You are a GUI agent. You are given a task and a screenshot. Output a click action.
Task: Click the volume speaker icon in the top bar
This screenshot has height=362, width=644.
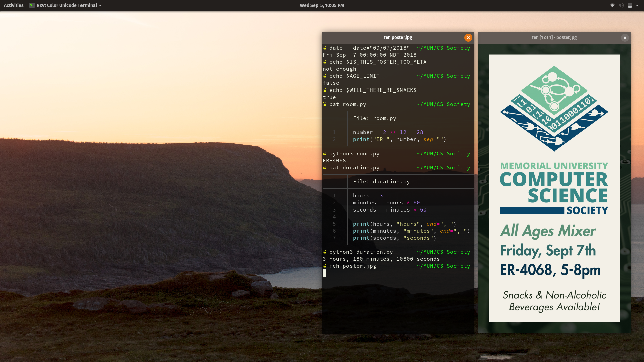pyautogui.click(x=621, y=5)
